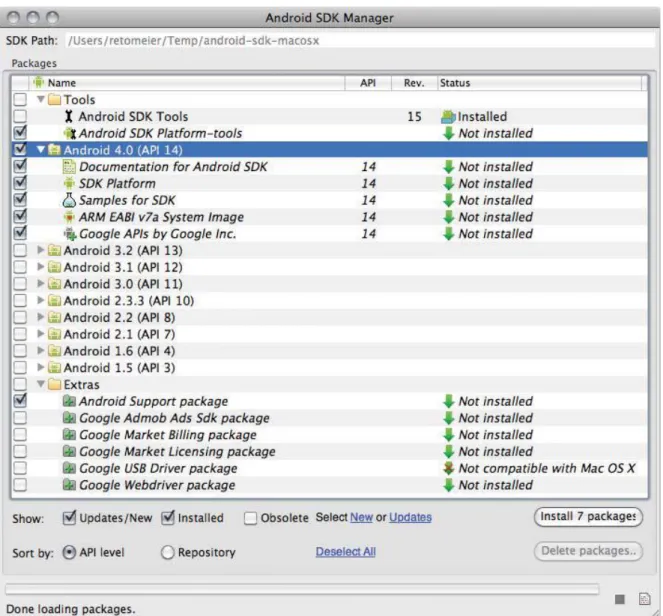Expand the Android 1.6 (API 4) group
Viewport: 663px width, 616px height.
41,350
